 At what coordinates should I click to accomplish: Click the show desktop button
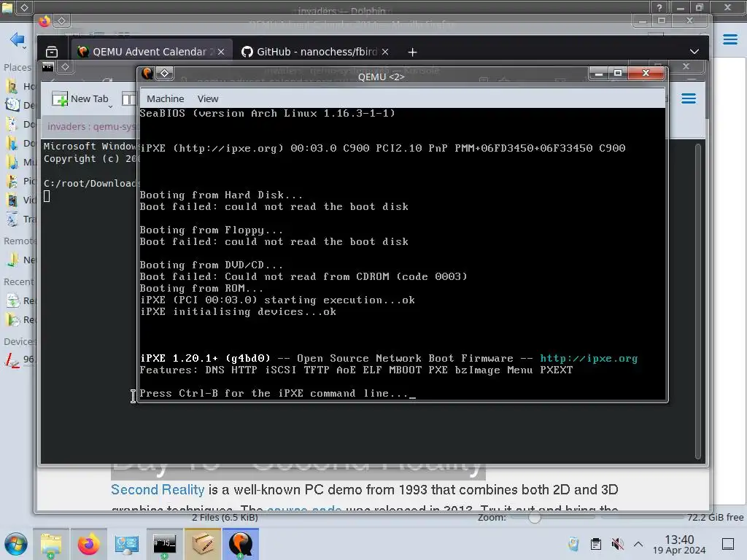click(x=728, y=544)
